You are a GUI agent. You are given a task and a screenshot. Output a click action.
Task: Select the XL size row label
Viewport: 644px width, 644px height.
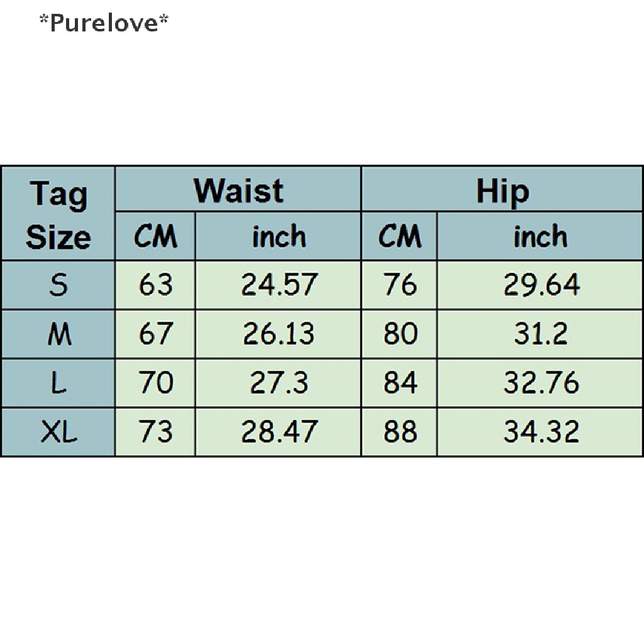[58, 432]
